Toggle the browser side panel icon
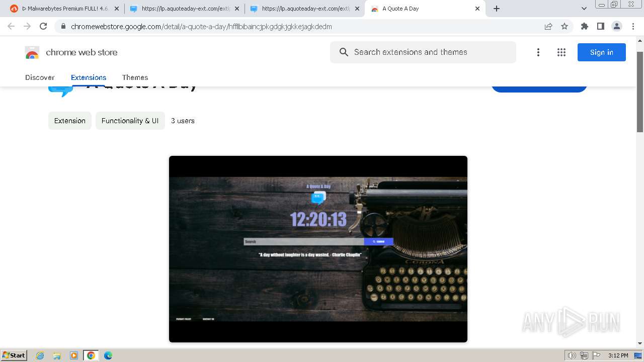The height and width of the screenshot is (362, 644). 601,26
